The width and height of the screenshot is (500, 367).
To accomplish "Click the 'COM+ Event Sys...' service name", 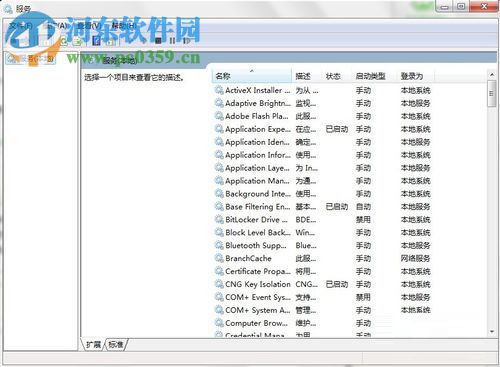I will [258, 297].
